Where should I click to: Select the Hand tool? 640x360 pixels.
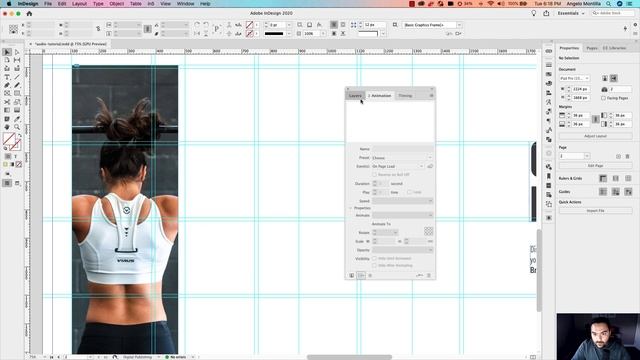[7, 127]
